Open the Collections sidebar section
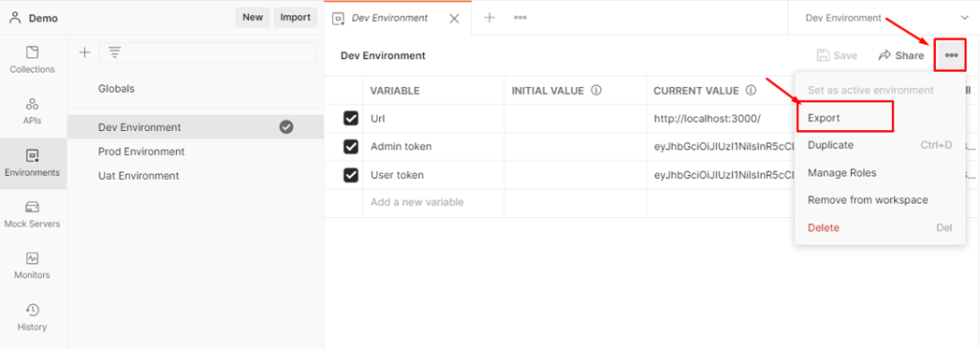Viewport: 980px width, 350px height. 33,60
